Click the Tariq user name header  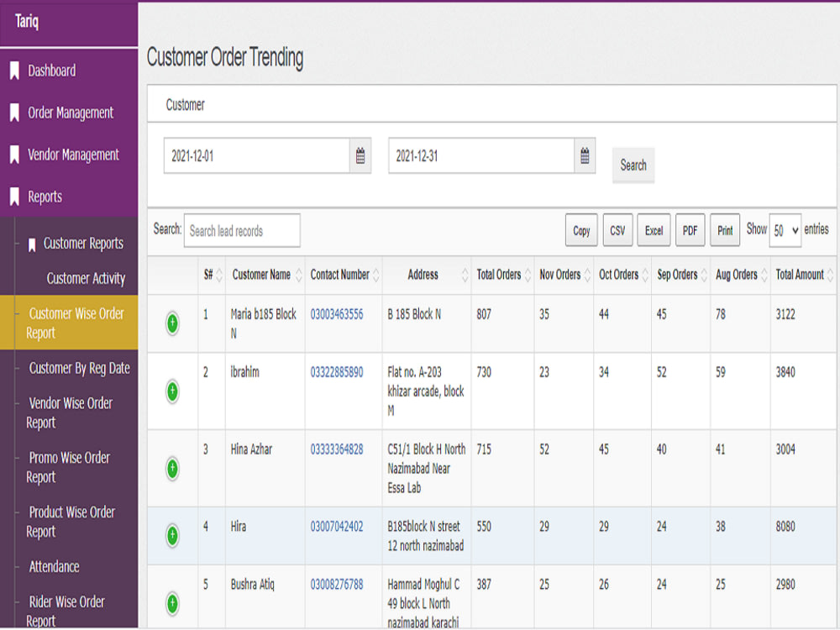pos(27,22)
